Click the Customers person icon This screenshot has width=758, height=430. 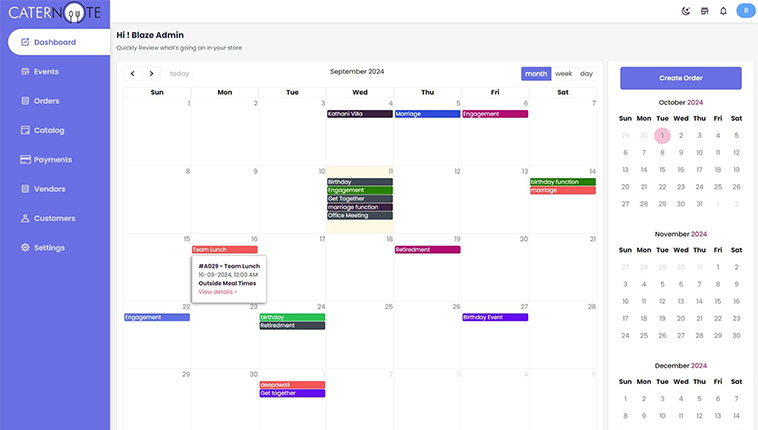[25, 218]
